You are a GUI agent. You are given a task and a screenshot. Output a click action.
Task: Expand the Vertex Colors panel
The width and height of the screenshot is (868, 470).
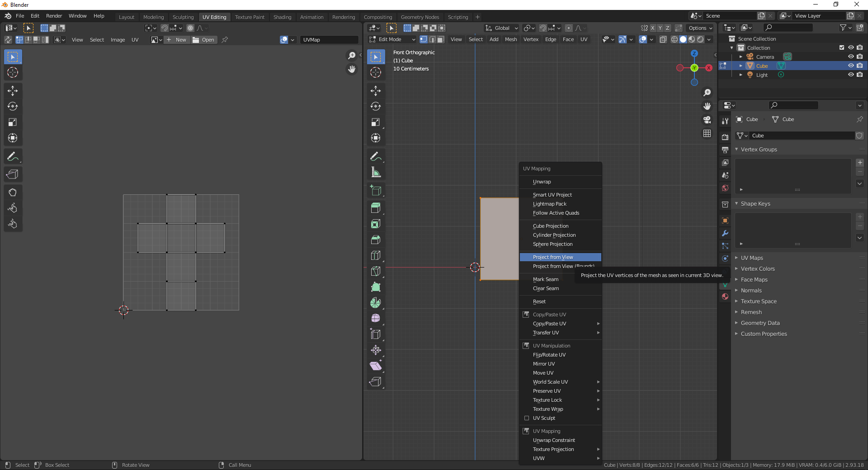pyautogui.click(x=757, y=269)
